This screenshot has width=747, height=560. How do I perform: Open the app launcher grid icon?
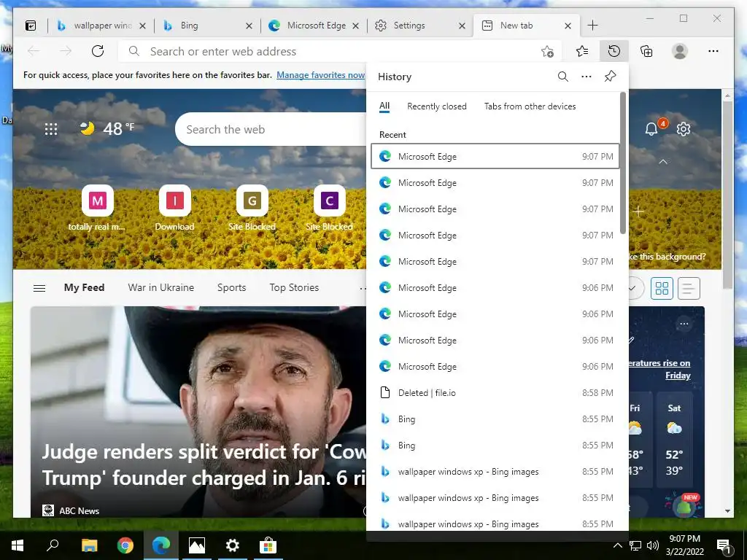[51, 129]
